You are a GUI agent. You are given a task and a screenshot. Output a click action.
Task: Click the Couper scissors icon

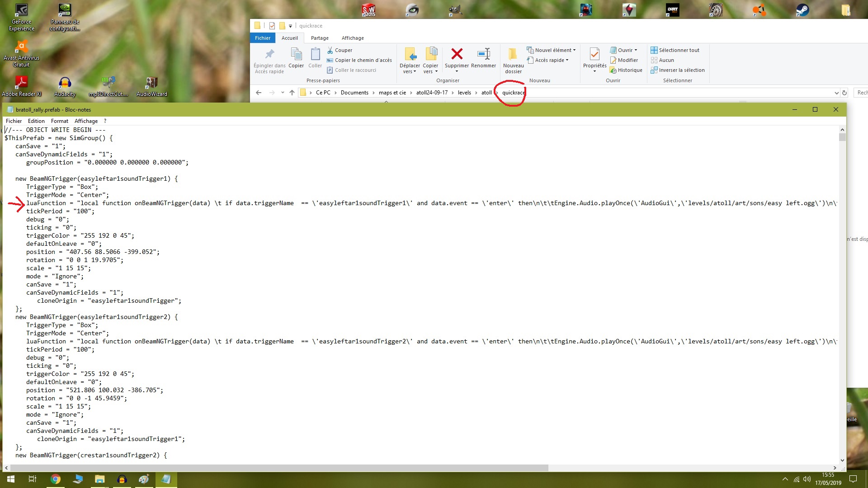click(x=330, y=50)
